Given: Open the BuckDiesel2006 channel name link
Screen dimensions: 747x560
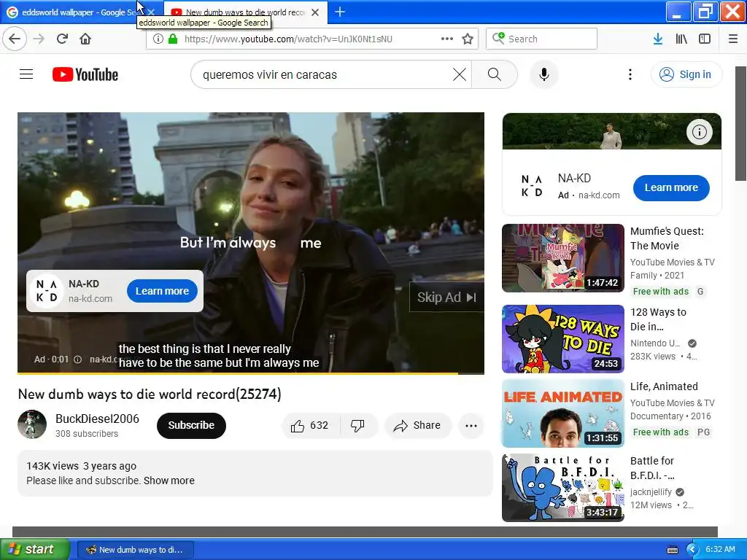Looking at the screenshot, I should pos(97,419).
